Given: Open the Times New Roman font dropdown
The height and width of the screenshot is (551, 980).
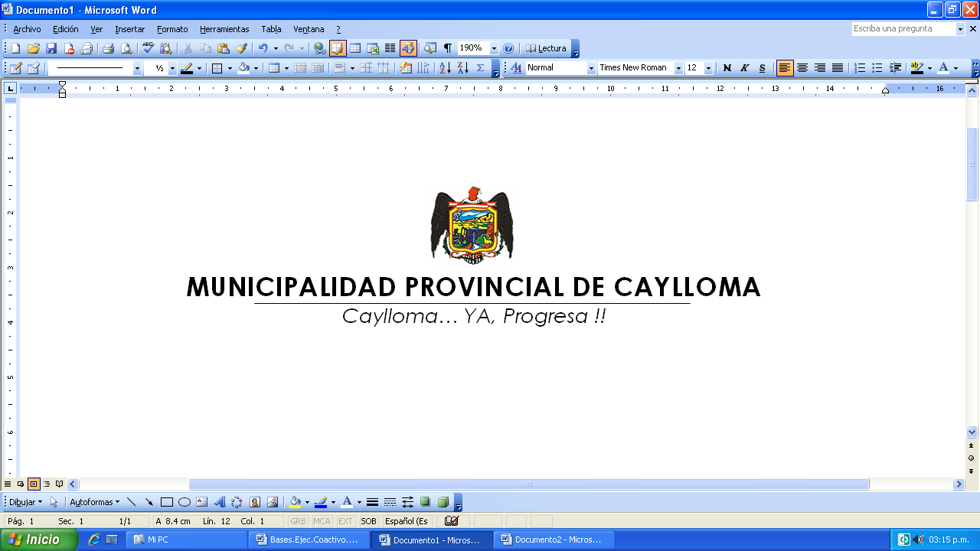Looking at the screenshot, I should tap(678, 68).
